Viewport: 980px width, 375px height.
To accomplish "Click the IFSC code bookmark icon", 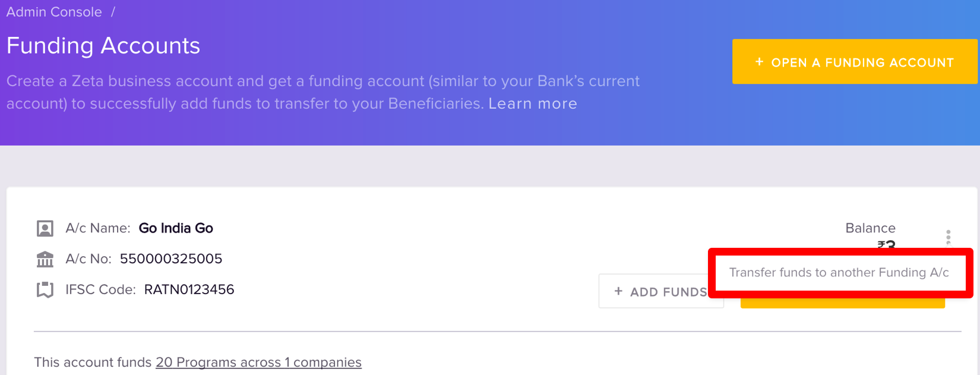I will coord(45,290).
